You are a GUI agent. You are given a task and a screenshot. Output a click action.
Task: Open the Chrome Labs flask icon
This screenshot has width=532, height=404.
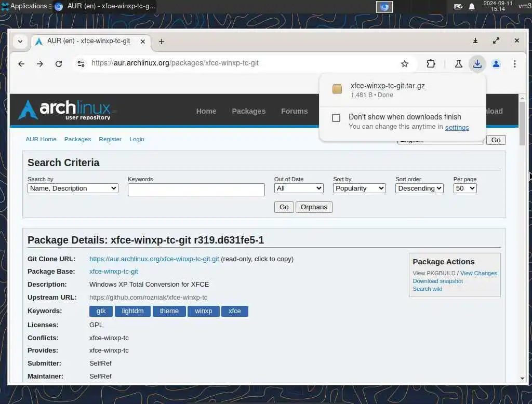458,64
